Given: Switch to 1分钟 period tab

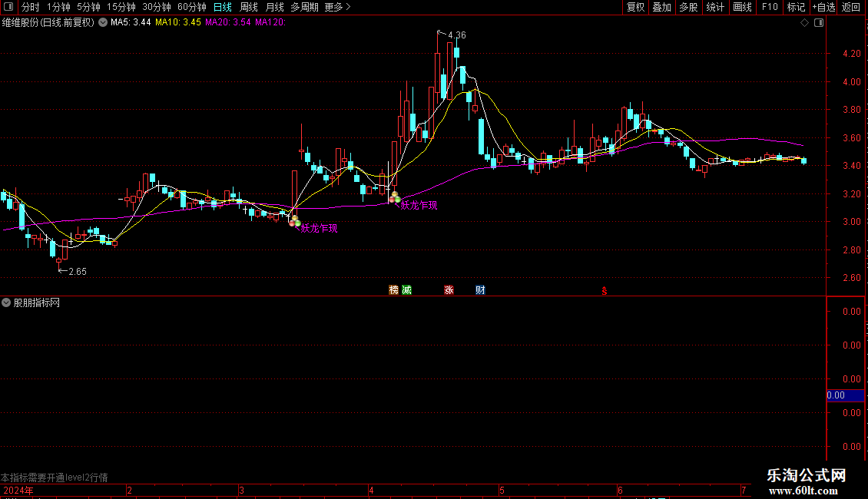Looking at the screenshot, I should (x=58, y=7).
